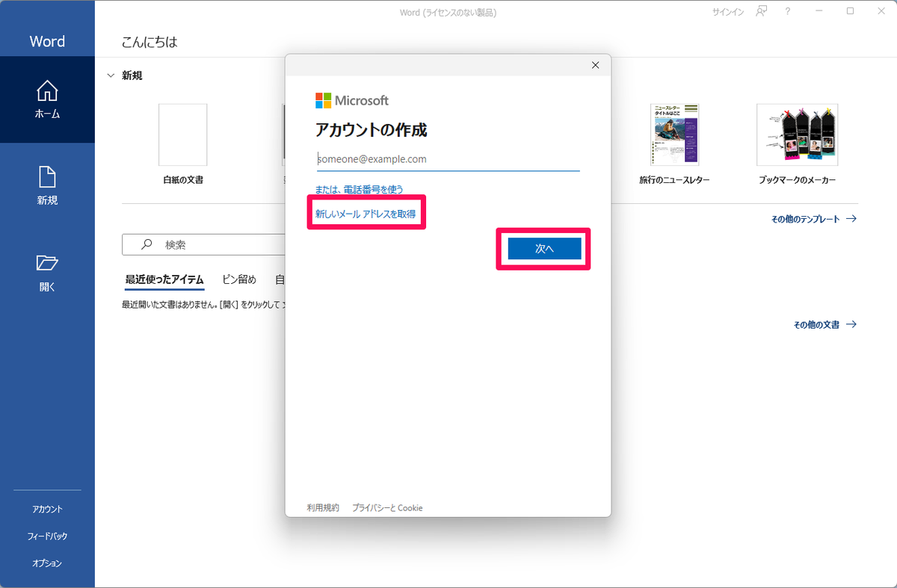This screenshot has width=897, height=588.
Task: Click 新しいメール アドレスを取得 link
Action: 366,214
